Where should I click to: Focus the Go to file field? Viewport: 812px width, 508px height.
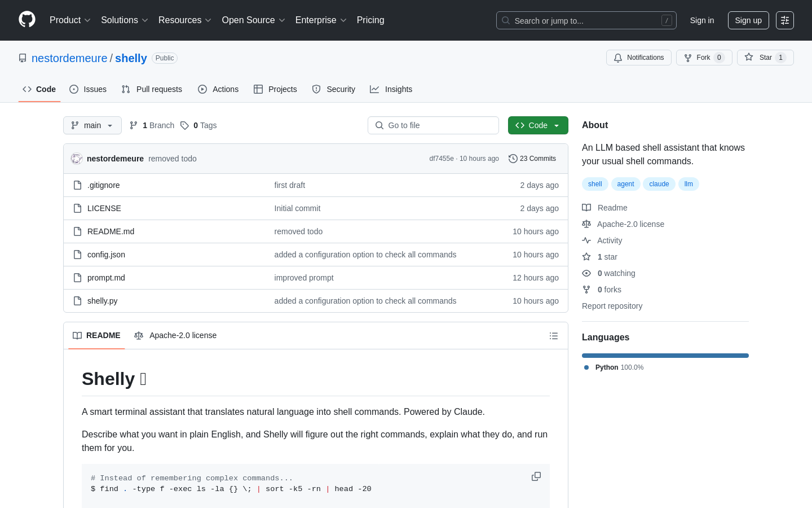pos(433,125)
